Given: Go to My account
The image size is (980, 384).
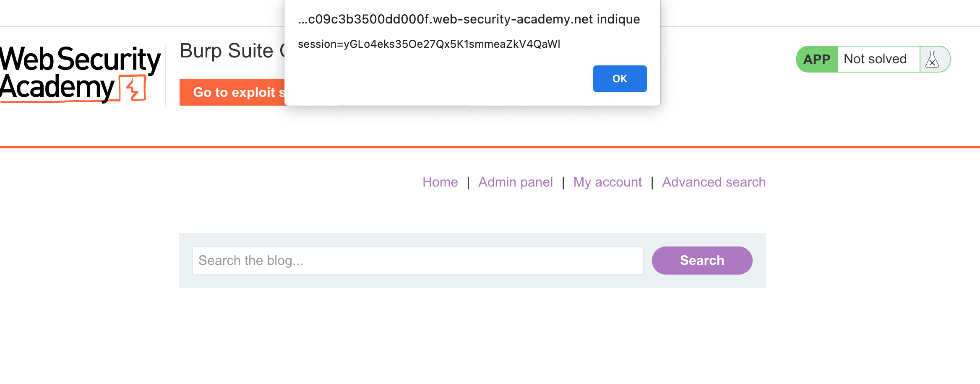Looking at the screenshot, I should 607,182.
